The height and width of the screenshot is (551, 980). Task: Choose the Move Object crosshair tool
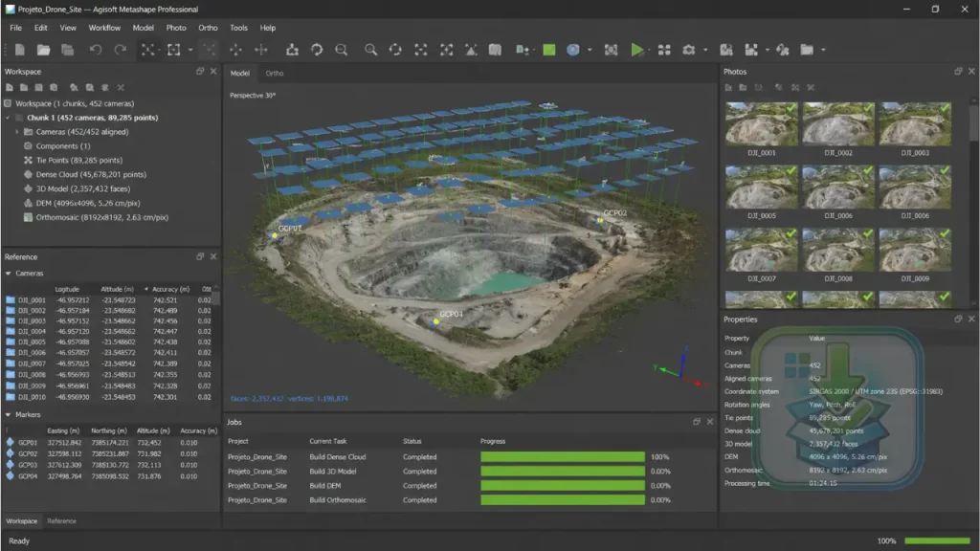[x=261, y=50]
